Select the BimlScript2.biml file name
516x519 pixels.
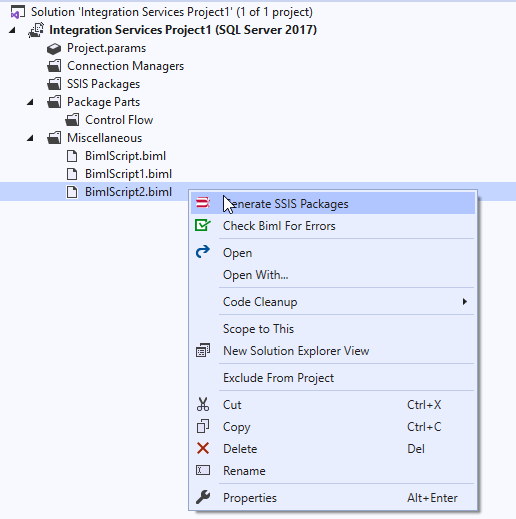click(128, 192)
